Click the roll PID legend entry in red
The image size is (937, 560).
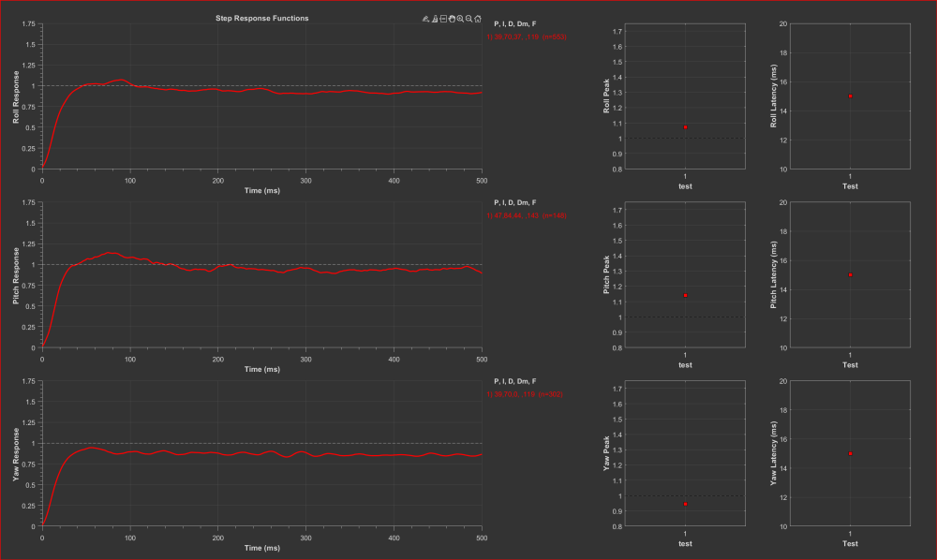point(526,37)
